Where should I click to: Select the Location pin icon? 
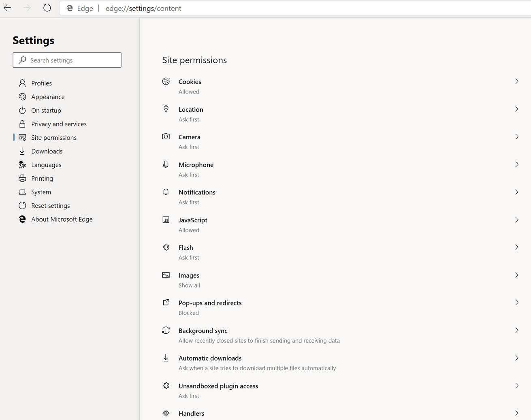pyautogui.click(x=166, y=109)
